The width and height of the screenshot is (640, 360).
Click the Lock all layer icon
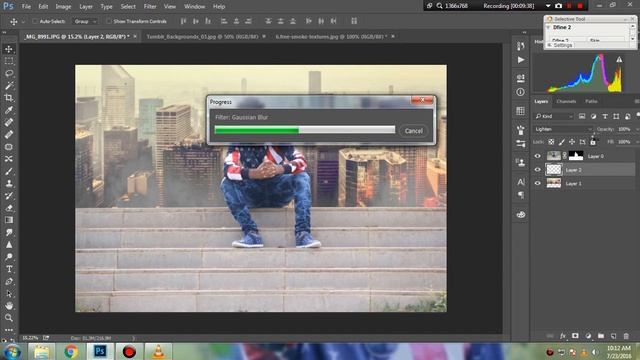coord(593,142)
